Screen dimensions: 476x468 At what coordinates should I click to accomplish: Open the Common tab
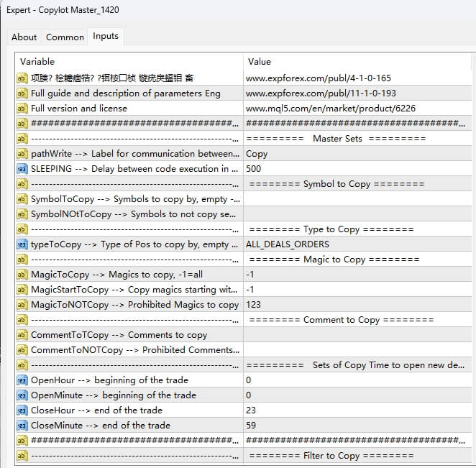pyautogui.click(x=65, y=37)
